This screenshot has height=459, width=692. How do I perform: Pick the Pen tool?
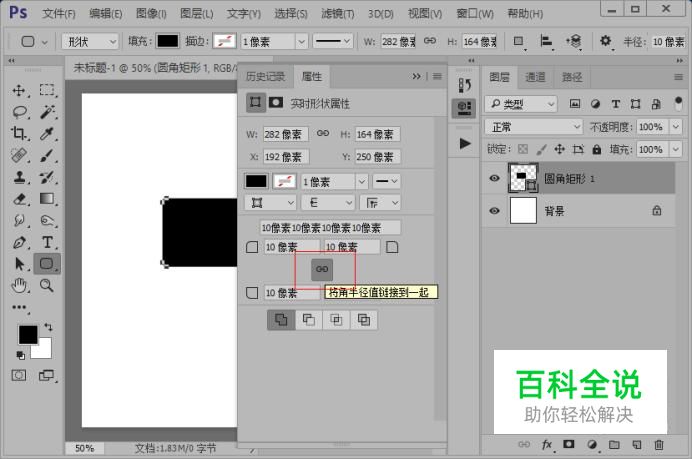click(x=19, y=242)
